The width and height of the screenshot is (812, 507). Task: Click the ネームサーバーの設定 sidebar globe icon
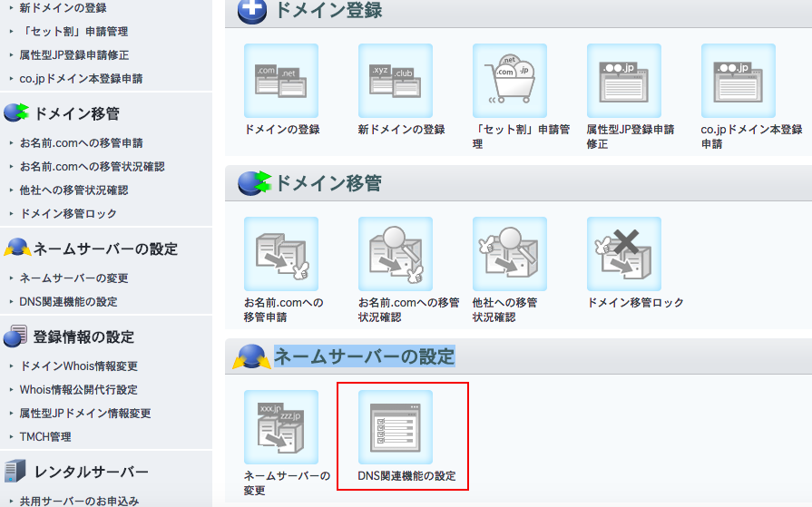[x=17, y=248]
